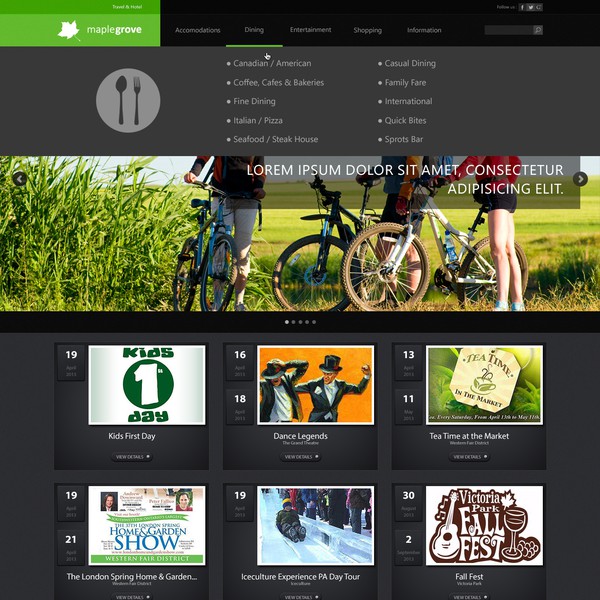
Task: Choose Seafood / Steak House link
Action: [276, 139]
